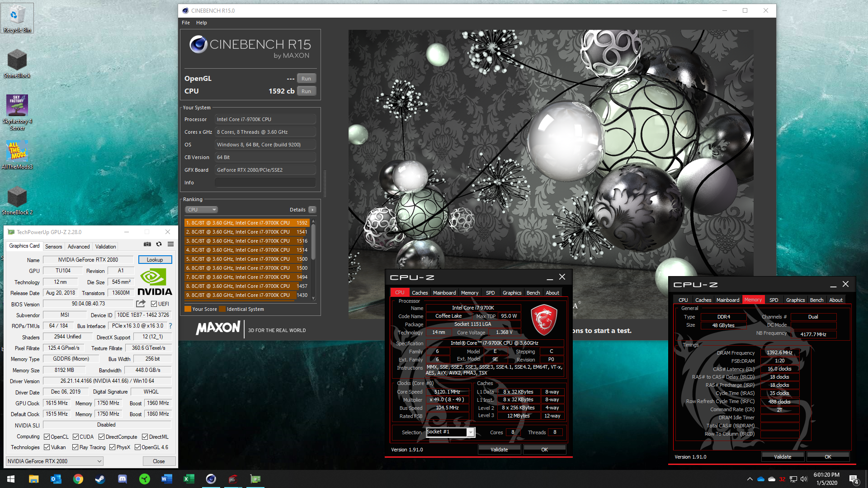Show hidden tray icons chevron

pyautogui.click(x=750, y=479)
